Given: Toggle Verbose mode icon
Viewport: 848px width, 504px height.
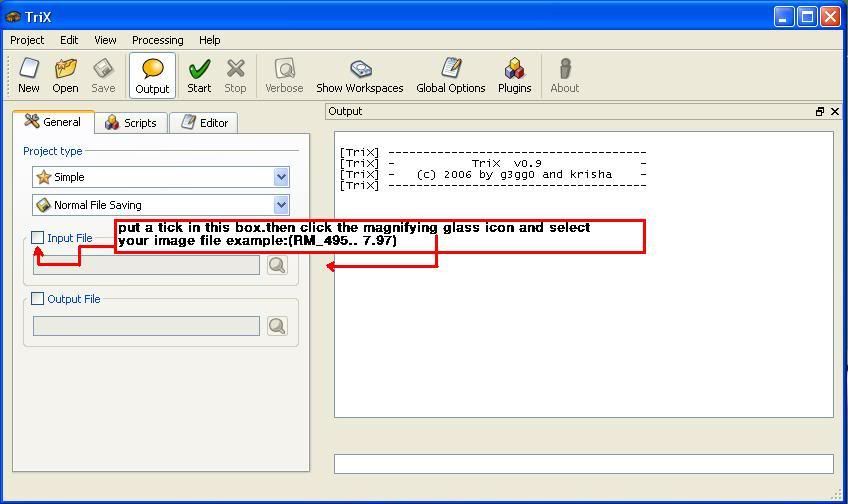Looking at the screenshot, I should point(284,75).
